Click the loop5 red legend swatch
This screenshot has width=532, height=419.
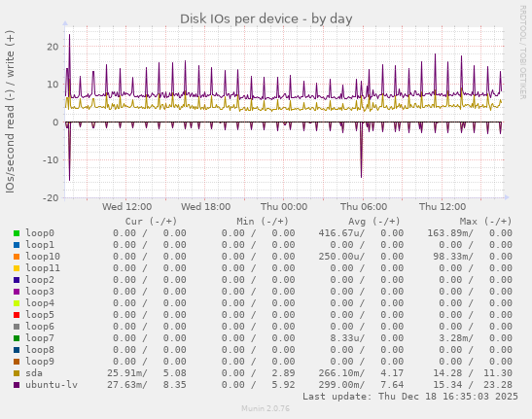17,315
